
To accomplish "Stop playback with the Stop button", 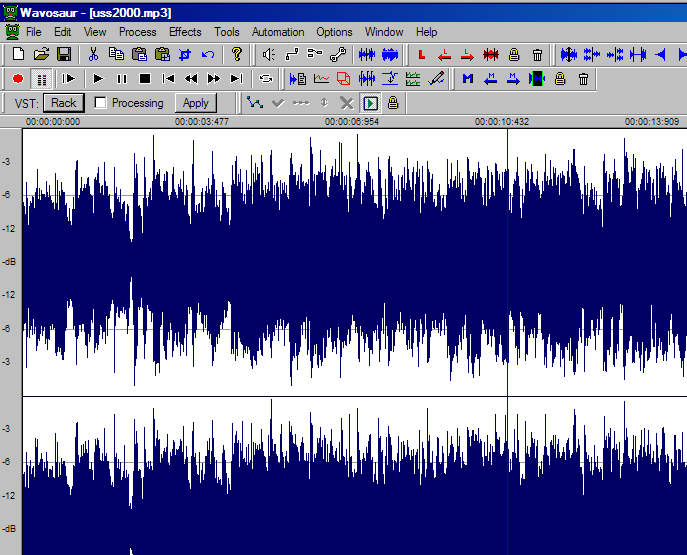I will pos(144,78).
